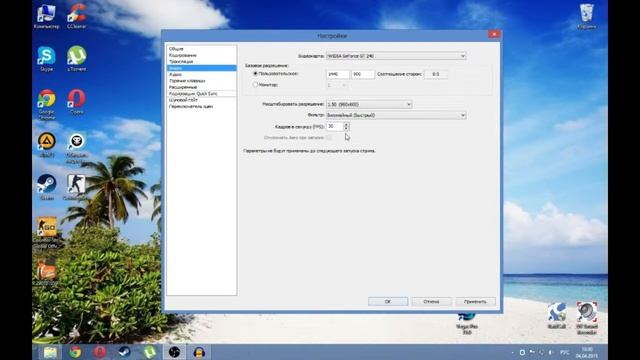Open the disabled monitor number dropdown
The width and height of the screenshot is (640, 360).
coord(337,85)
